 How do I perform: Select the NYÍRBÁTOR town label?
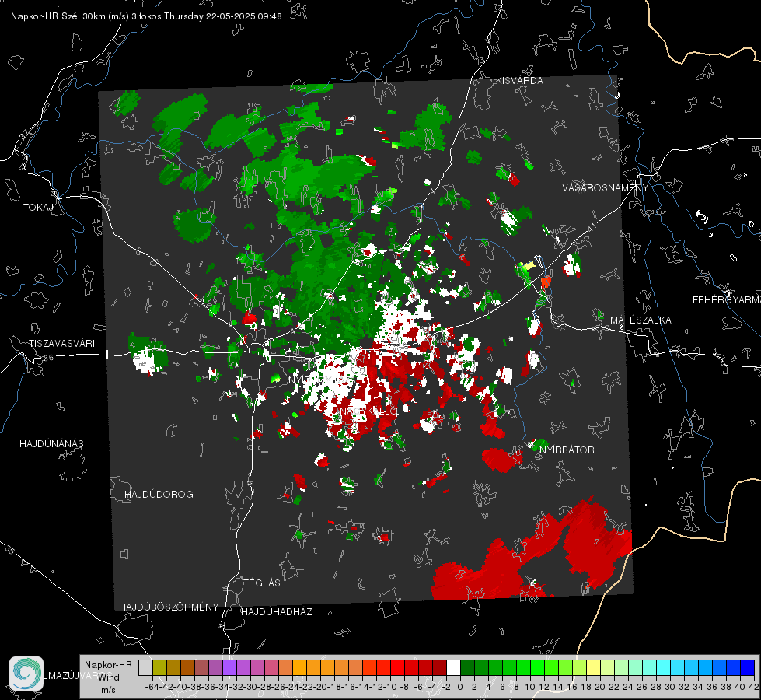[567, 450]
